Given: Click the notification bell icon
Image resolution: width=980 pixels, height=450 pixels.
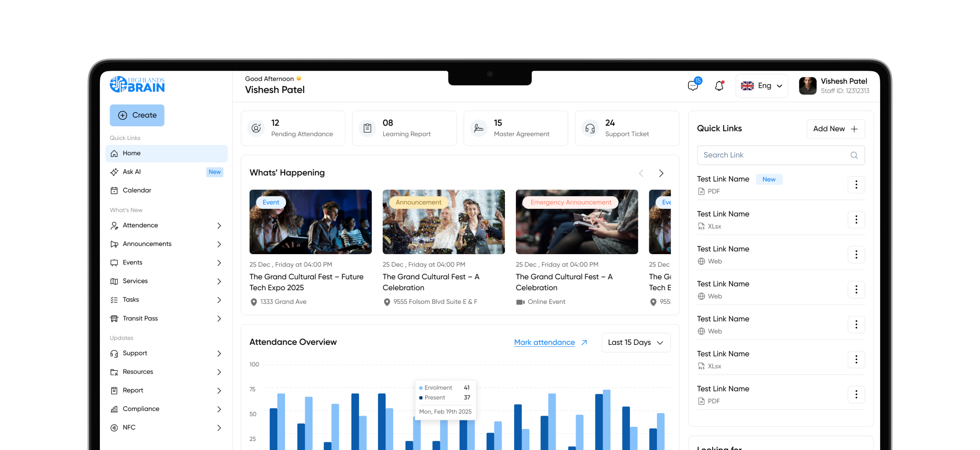Looking at the screenshot, I should 719,86.
